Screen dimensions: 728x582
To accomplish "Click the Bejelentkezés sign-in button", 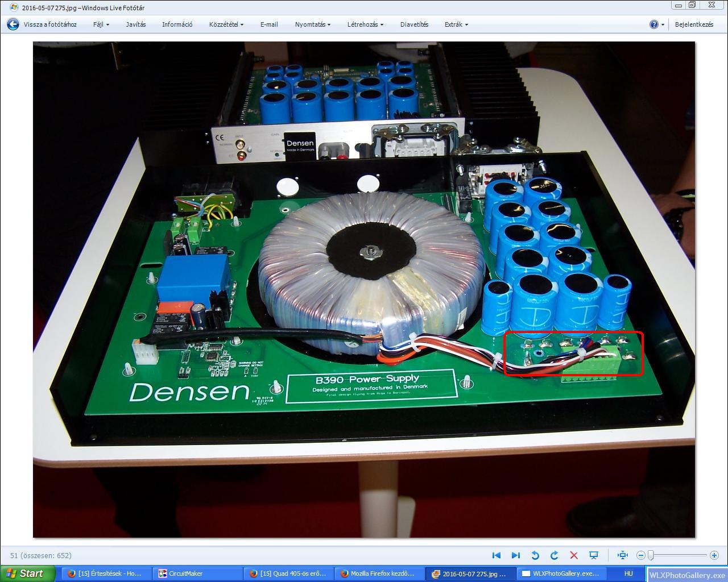I will 694,24.
